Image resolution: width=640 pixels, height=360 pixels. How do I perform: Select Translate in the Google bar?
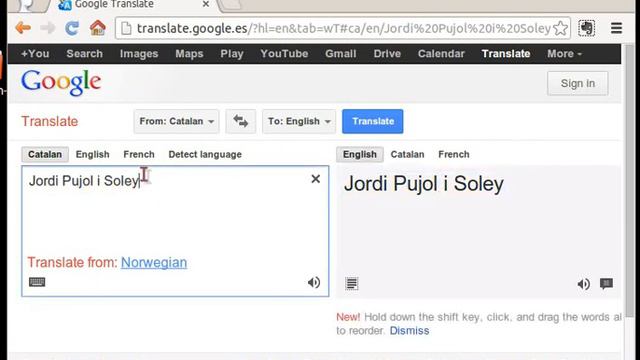click(x=506, y=53)
